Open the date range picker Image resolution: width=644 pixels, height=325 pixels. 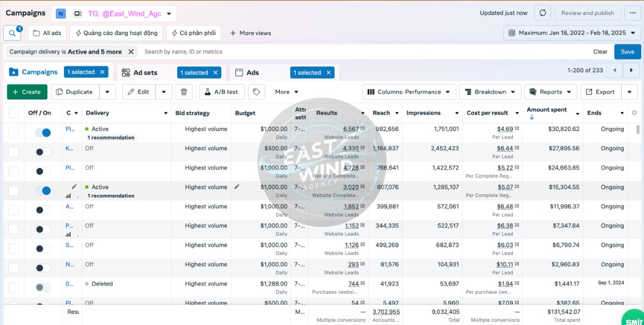tap(572, 33)
